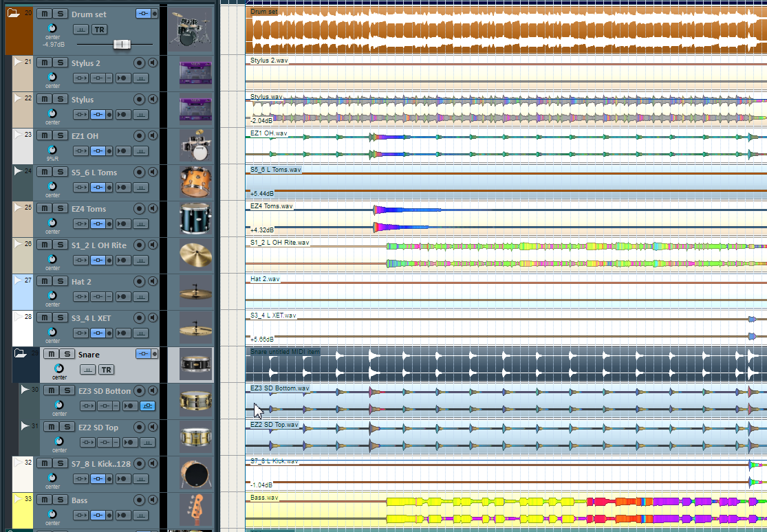
Task: Select the S1_2 L OH Rite.wav item
Action: [506, 255]
